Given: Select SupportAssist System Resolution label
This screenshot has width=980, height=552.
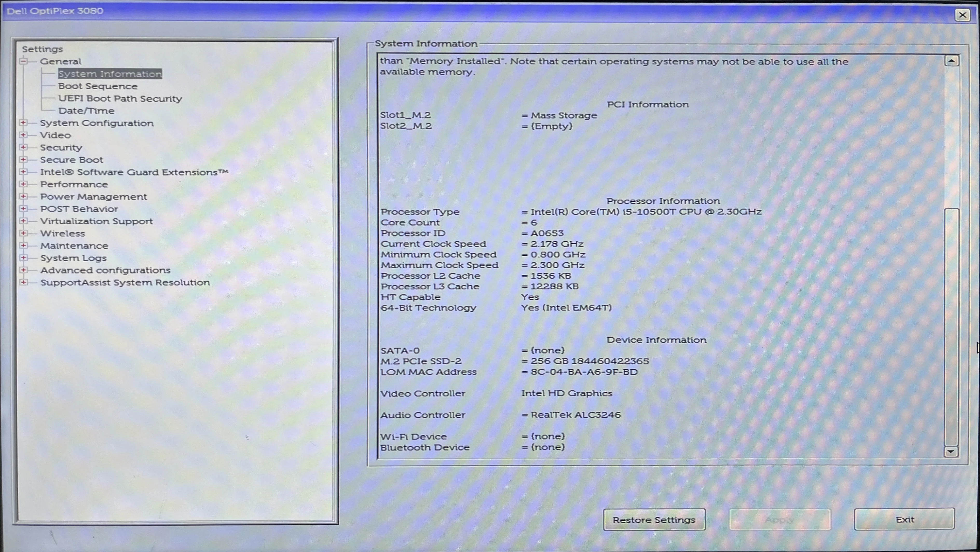Looking at the screenshot, I should click(x=126, y=282).
